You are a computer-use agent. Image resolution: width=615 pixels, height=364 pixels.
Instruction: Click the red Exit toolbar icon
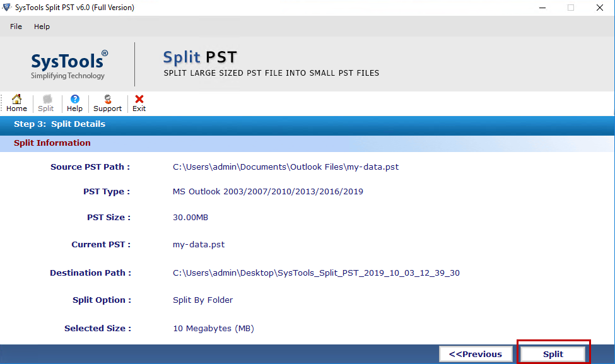(x=139, y=103)
